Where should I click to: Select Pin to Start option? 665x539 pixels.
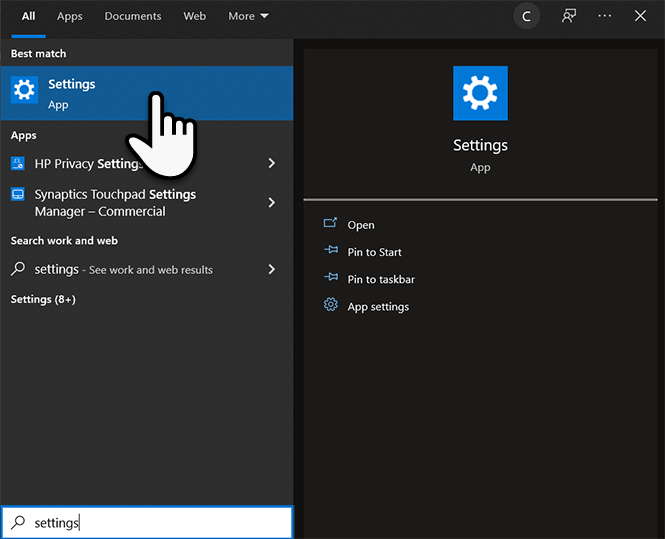pos(374,252)
